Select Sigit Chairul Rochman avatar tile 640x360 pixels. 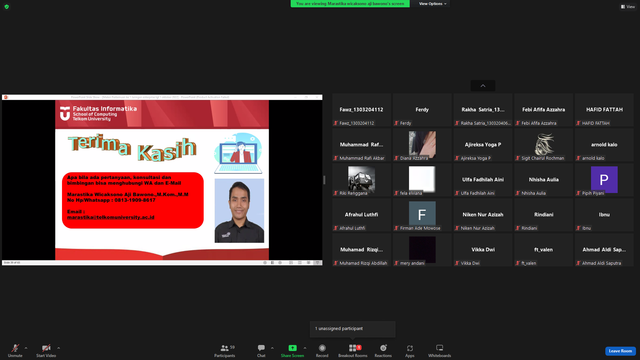click(x=543, y=145)
